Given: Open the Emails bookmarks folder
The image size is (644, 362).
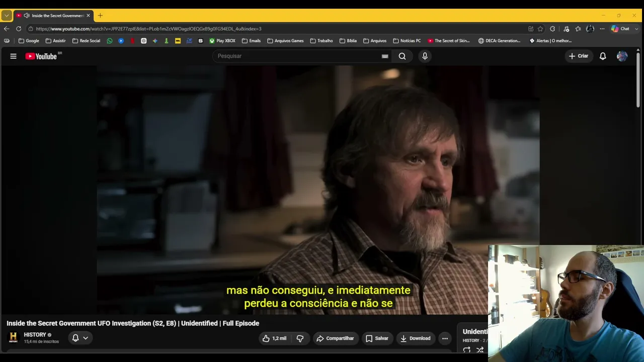Looking at the screenshot, I should [251, 41].
